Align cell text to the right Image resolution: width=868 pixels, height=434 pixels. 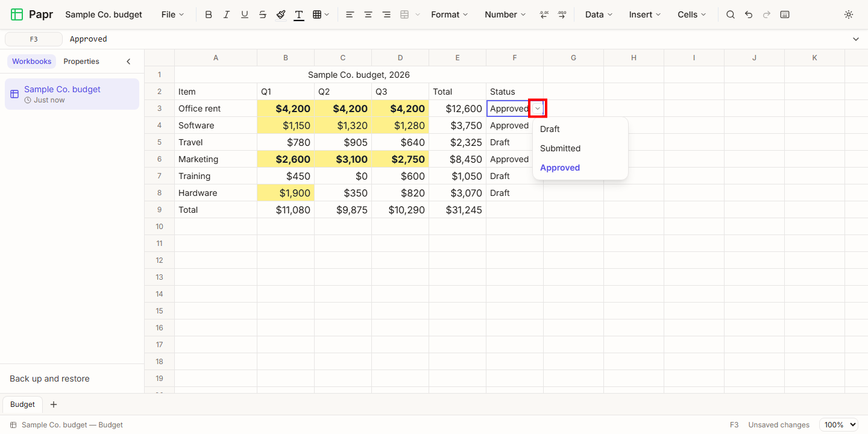pos(386,14)
